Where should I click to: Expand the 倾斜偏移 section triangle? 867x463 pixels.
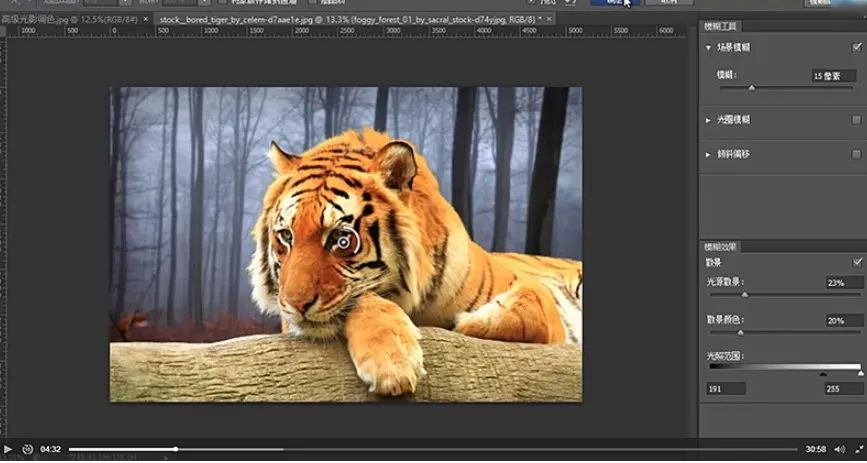(x=708, y=154)
